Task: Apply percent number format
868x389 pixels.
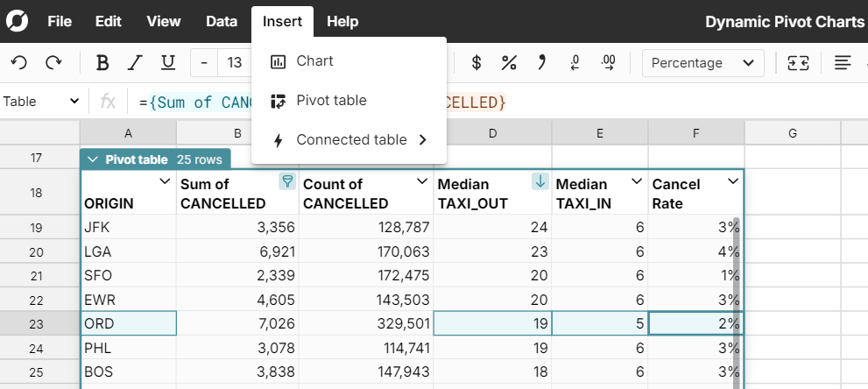Action: [x=508, y=62]
